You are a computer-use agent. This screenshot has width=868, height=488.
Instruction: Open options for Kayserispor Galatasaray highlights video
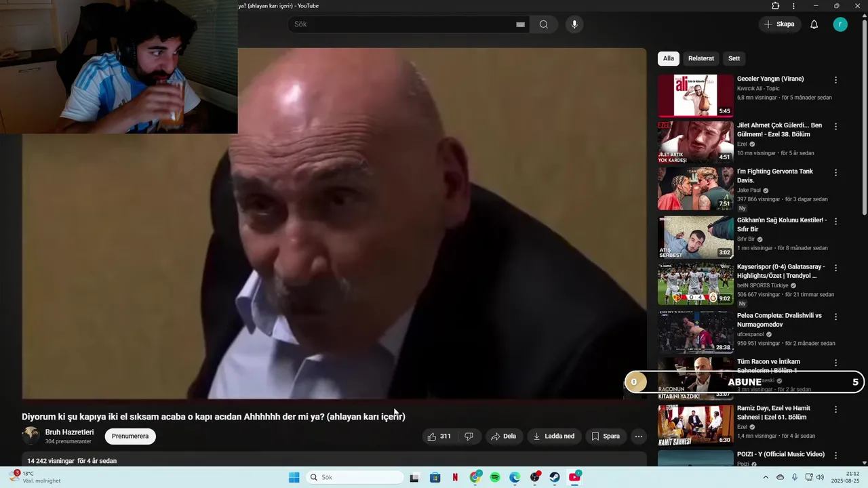point(835,268)
